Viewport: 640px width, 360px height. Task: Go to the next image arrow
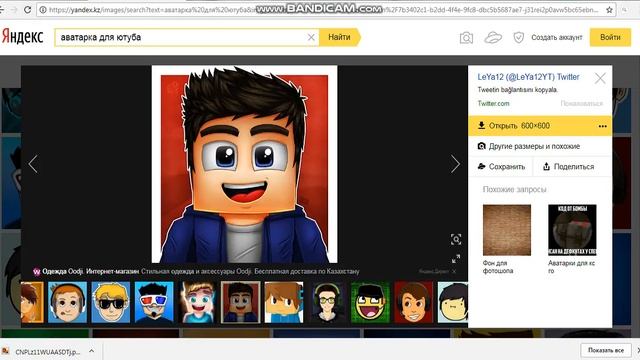click(x=456, y=164)
